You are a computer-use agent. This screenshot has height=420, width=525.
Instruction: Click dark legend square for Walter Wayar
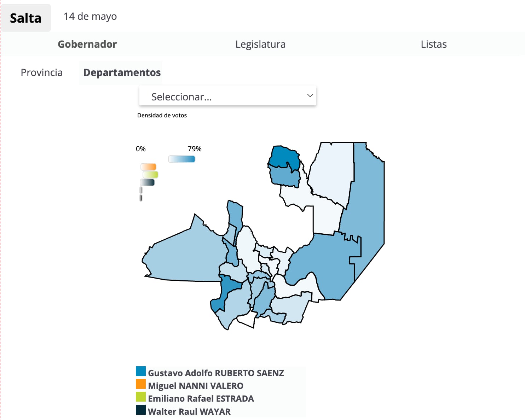[x=141, y=410]
